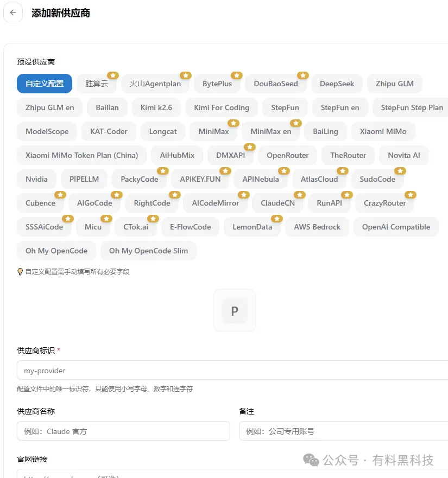This screenshot has height=478, width=448.
Task: Choose the AWS Bedrock preset
Action: click(x=317, y=227)
